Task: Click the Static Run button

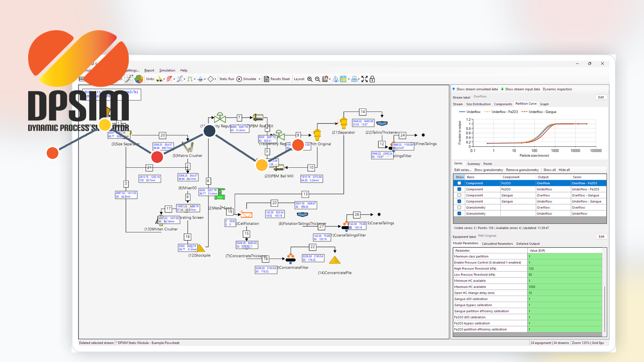Action: [227, 79]
